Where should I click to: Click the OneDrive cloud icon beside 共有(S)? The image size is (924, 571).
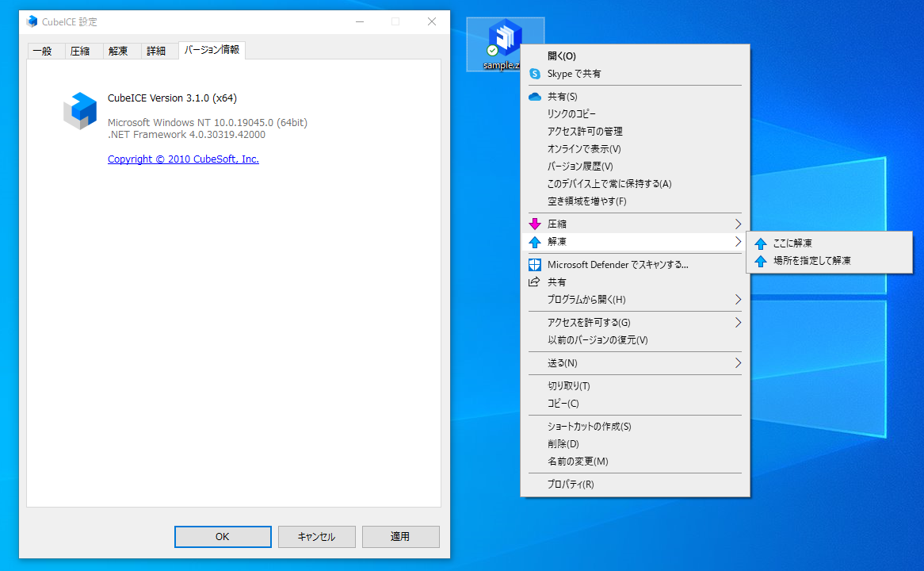[535, 95]
